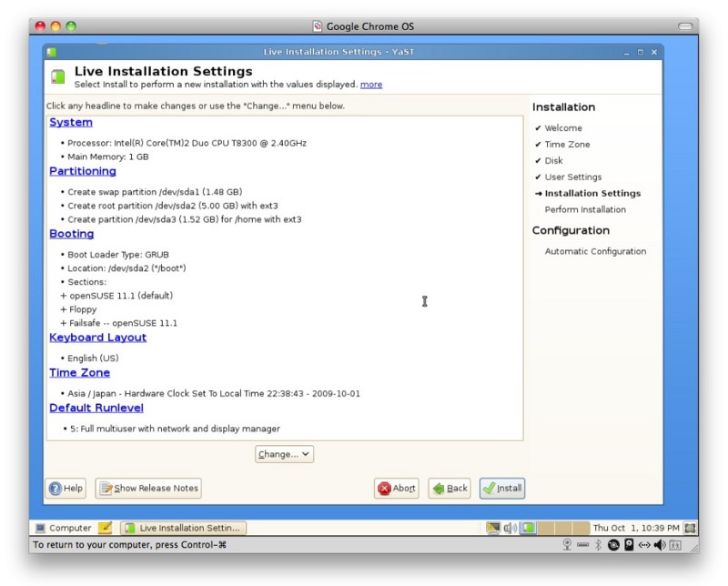Click 'Create partition /dev/sda3 (1.52 GB) for /home with ext3' line

185,219
